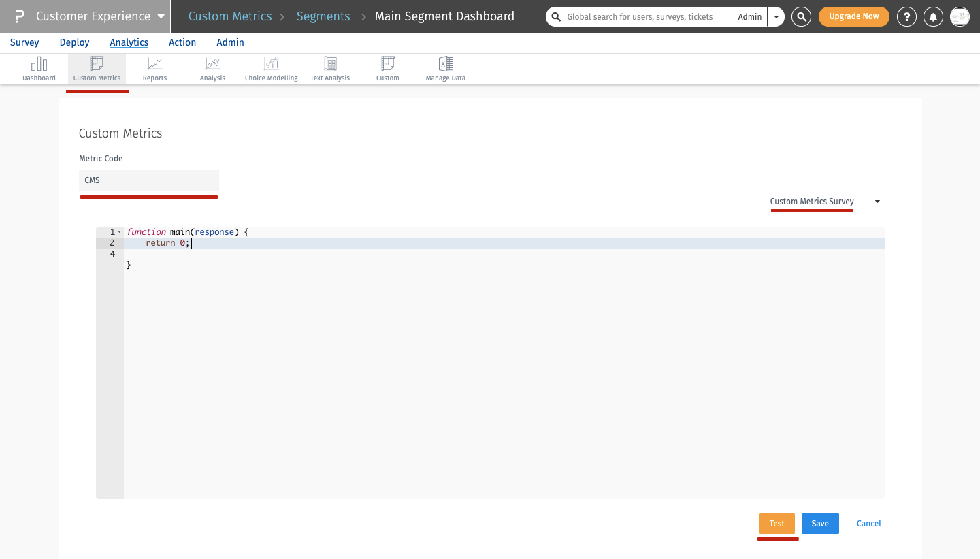Open the Reports section
The height and width of the screenshot is (559, 980).
[154, 68]
